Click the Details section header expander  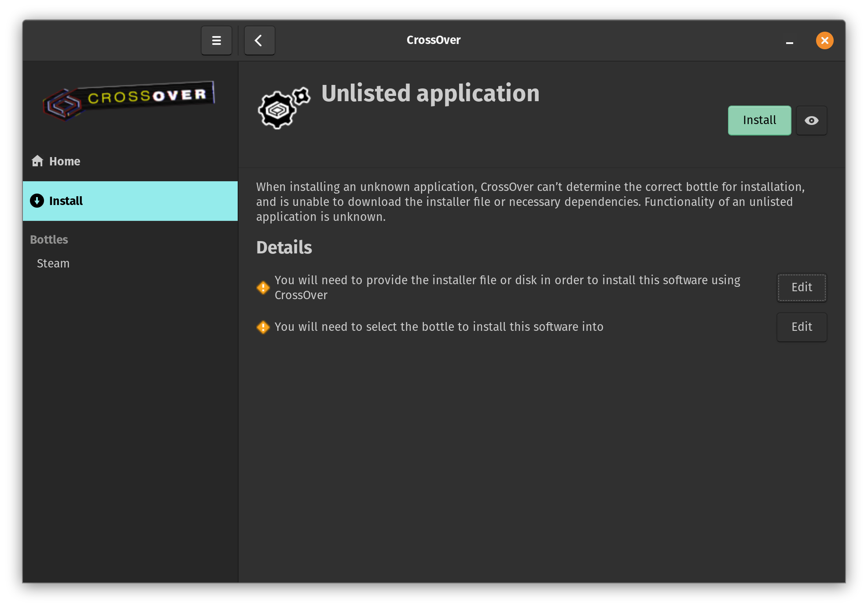pos(284,248)
